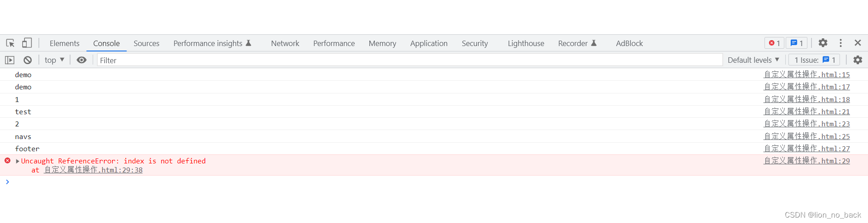Show the console sidebar panel icon
The height and width of the screenshot is (223, 868).
[x=9, y=60]
